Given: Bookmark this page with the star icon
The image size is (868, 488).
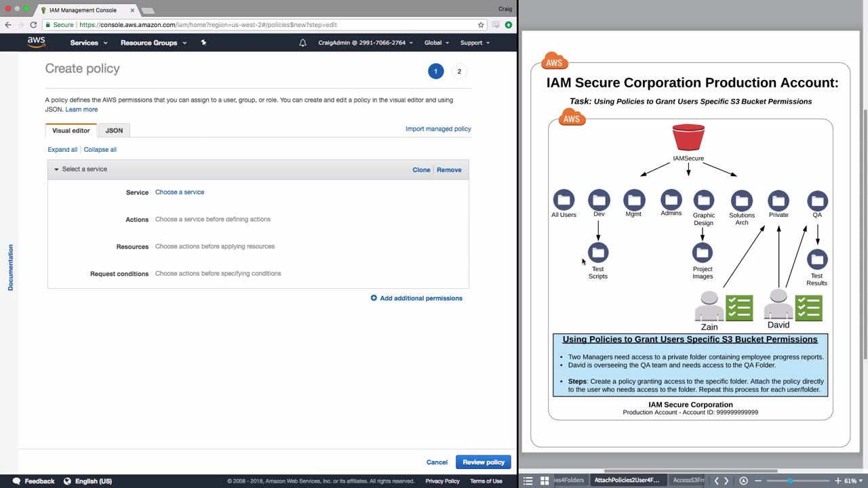Looking at the screenshot, I should tap(481, 25).
